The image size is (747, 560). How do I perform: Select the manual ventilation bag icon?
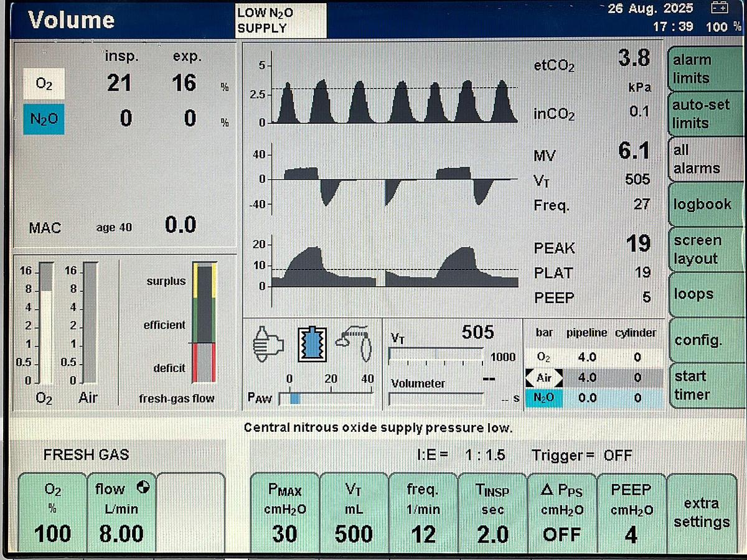click(x=268, y=343)
